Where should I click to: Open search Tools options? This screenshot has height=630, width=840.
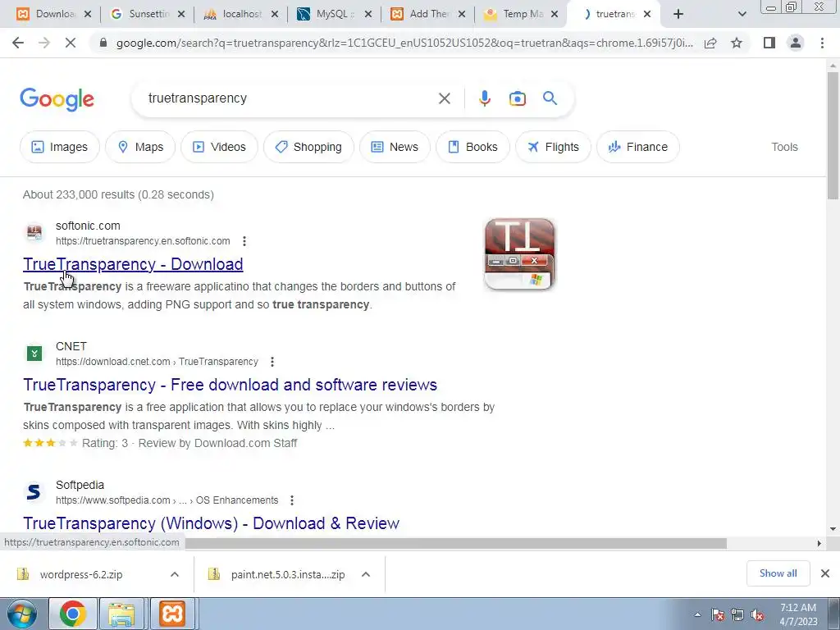[x=784, y=147]
